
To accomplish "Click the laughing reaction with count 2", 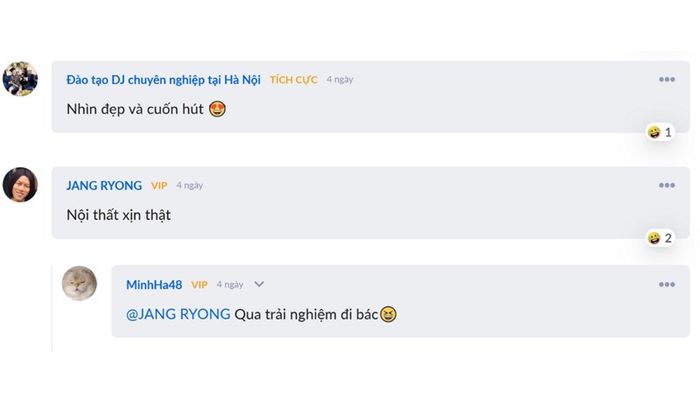I will pos(659,238).
